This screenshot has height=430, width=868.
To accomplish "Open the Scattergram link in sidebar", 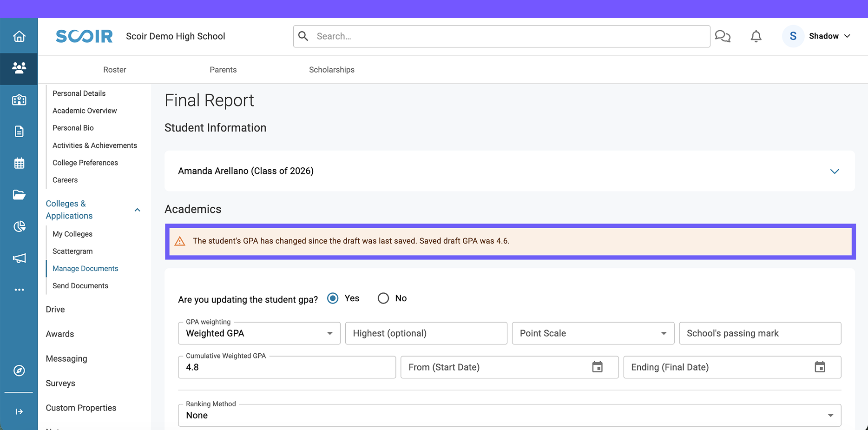I will pos(72,251).
